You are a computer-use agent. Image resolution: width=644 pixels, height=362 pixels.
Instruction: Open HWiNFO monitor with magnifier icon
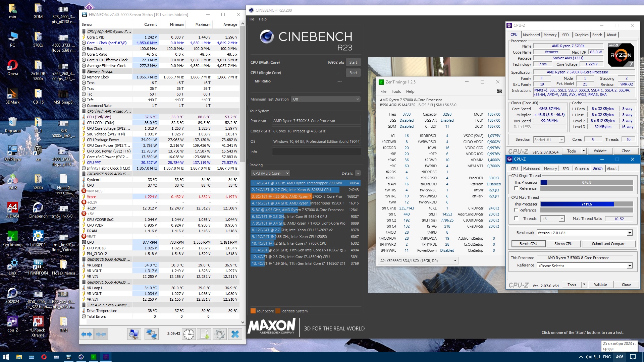pyautogui.click(x=134, y=334)
